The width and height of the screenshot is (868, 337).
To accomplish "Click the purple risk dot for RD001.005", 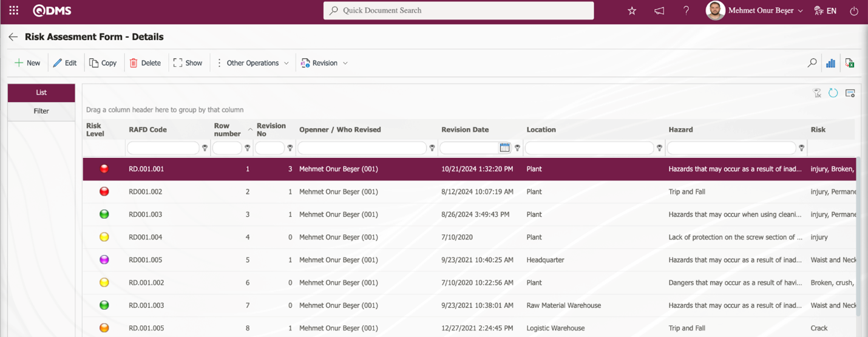I will pos(104,260).
